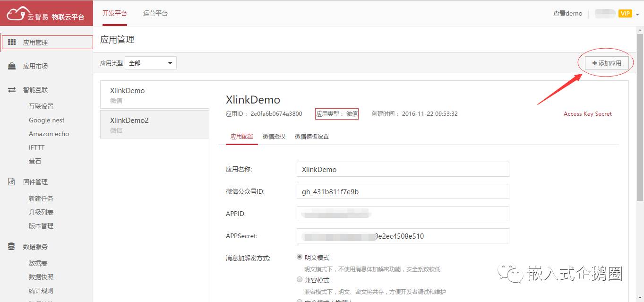Click the 应用ID value 2e0fa6b0674a3800
Image resolution: width=644 pixels, height=302 pixels.
[276, 113]
